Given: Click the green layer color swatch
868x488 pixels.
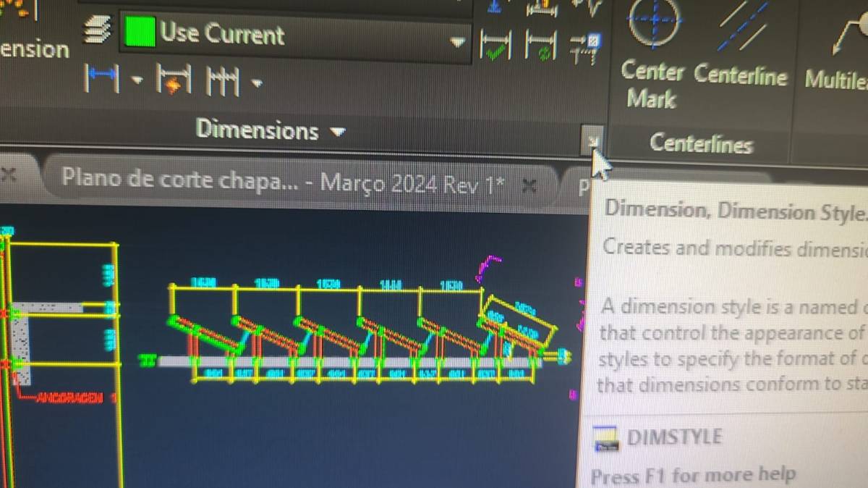Looking at the screenshot, I should tap(140, 32).
